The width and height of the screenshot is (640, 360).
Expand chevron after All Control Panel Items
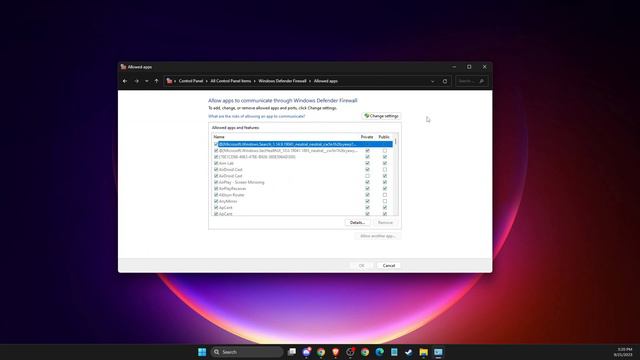(x=255, y=81)
